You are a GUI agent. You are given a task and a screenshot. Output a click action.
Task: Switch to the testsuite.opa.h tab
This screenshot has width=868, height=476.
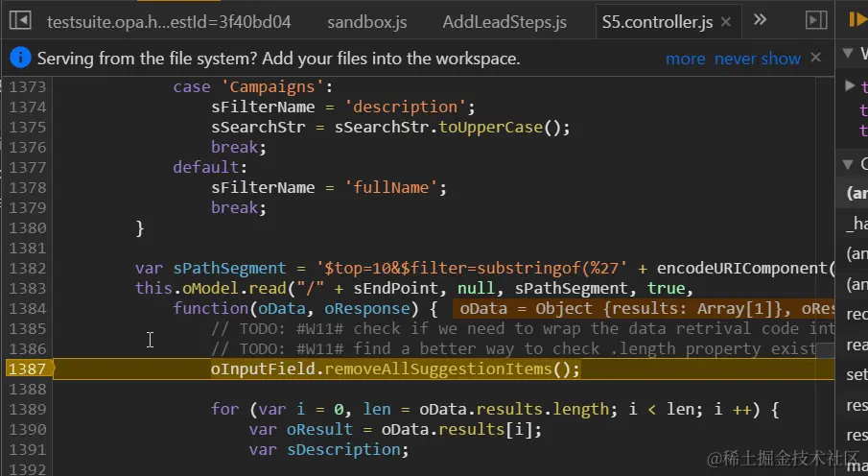pyautogui.click(x=168, y=22)
